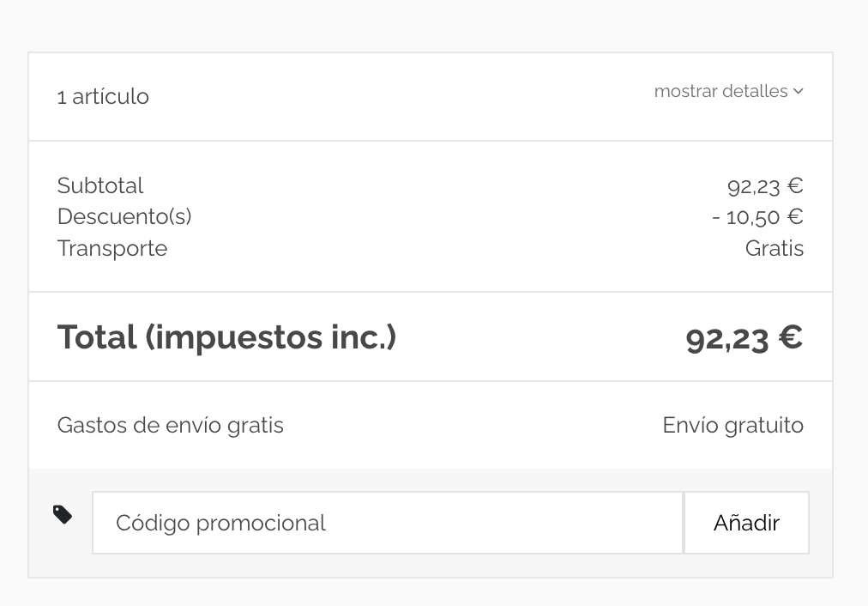Click the 'Envío gratuito' text

point(733,426)
